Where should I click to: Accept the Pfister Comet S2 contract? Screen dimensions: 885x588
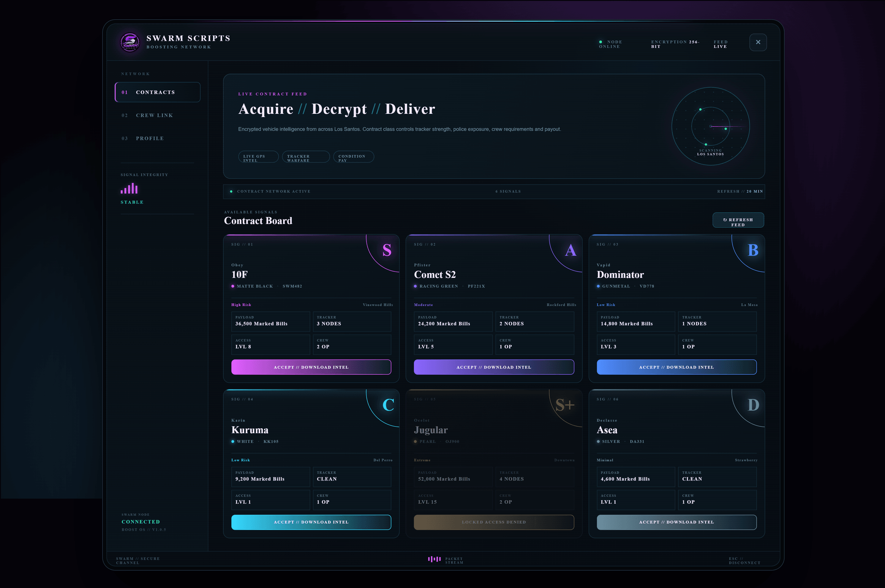coord(494,367)
